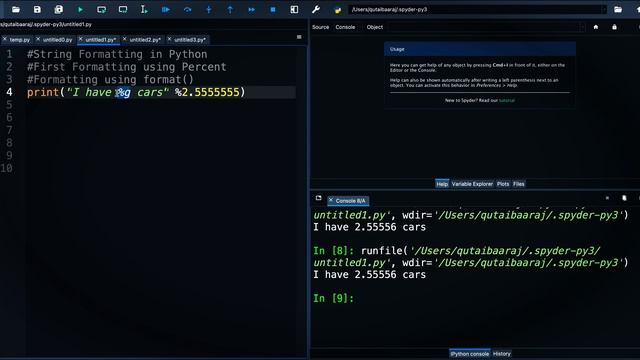The width and height of the screenshot is (640, 360).
Task: Interrupt the kernel stop square
Action: pyautogui.click(x=607, y=198)
